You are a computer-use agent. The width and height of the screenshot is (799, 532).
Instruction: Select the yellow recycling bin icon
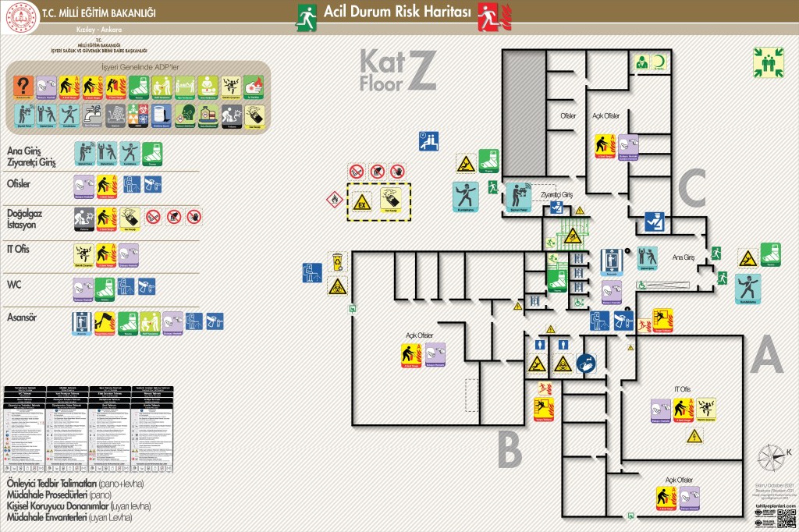(x=337, y=258)
